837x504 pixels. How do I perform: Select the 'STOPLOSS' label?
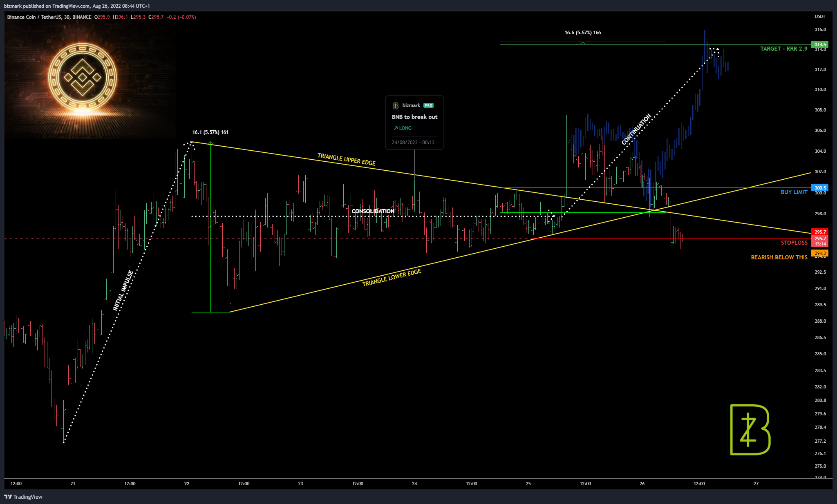[794, 243]
